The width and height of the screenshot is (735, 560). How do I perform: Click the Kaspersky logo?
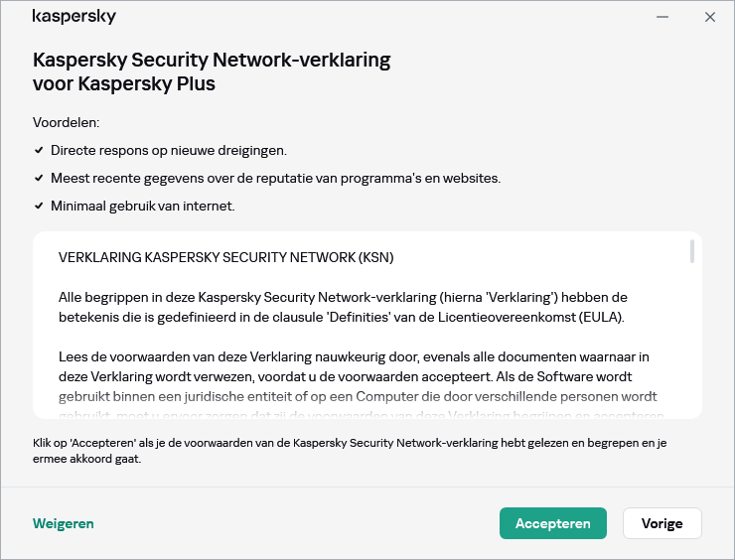[74, 17]
